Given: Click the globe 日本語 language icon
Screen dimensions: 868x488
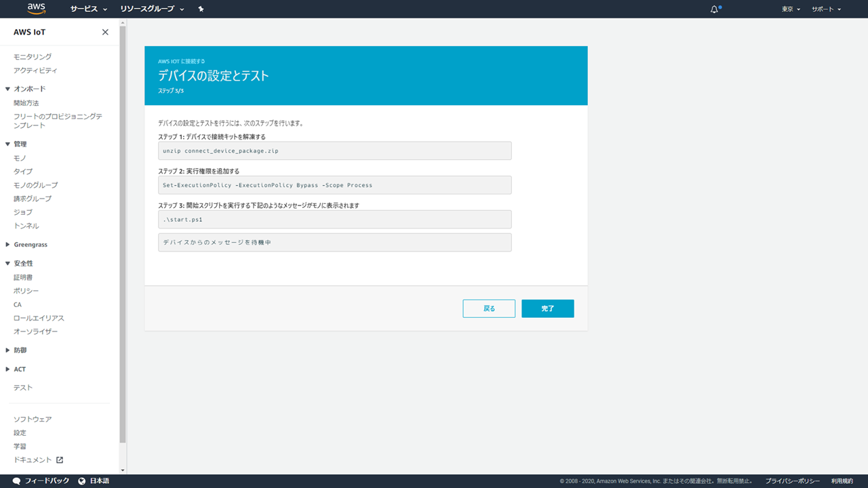Looking at the screenshot, I should point(82,481).
